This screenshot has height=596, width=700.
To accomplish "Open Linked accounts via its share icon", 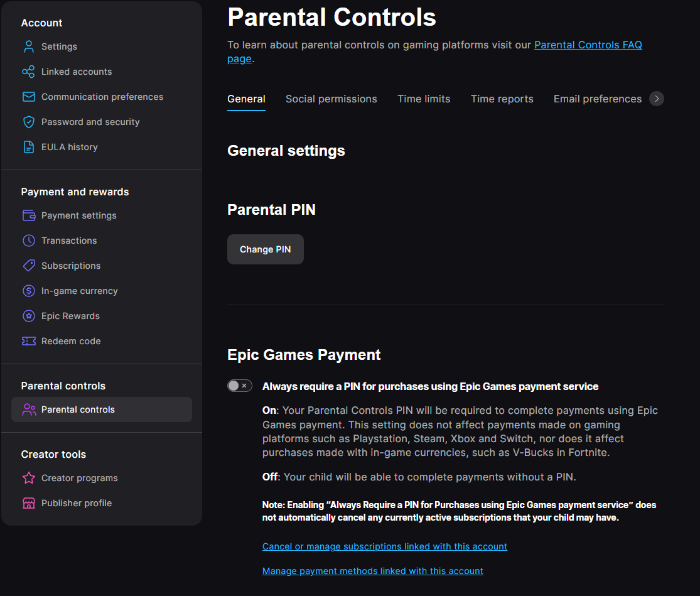I will tap(29, 72).
